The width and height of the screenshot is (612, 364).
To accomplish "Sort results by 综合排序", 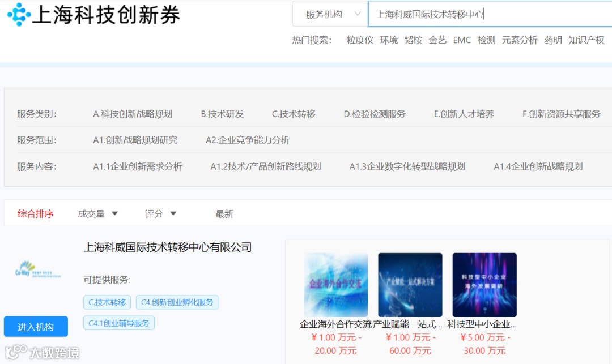I will coord(36,213).
